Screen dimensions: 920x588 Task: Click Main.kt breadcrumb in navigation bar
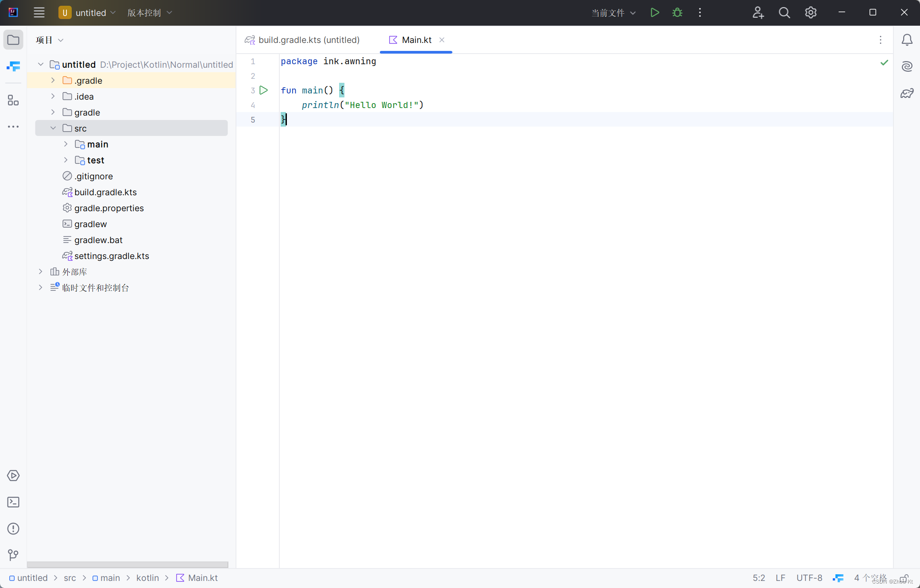[x=197, y=578]
